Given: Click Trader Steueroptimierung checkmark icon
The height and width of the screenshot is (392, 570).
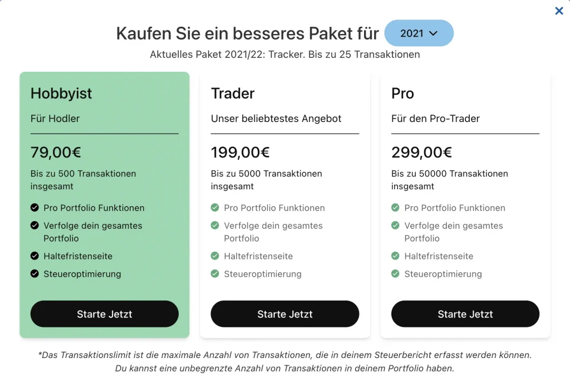Looking at the screenshot, I should tap(215, 274).
